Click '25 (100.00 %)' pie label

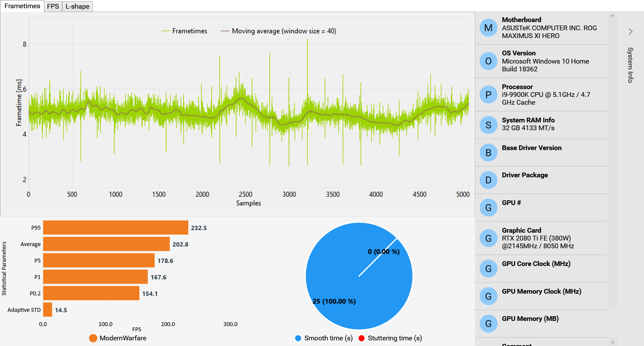click(x=334, y=301)
